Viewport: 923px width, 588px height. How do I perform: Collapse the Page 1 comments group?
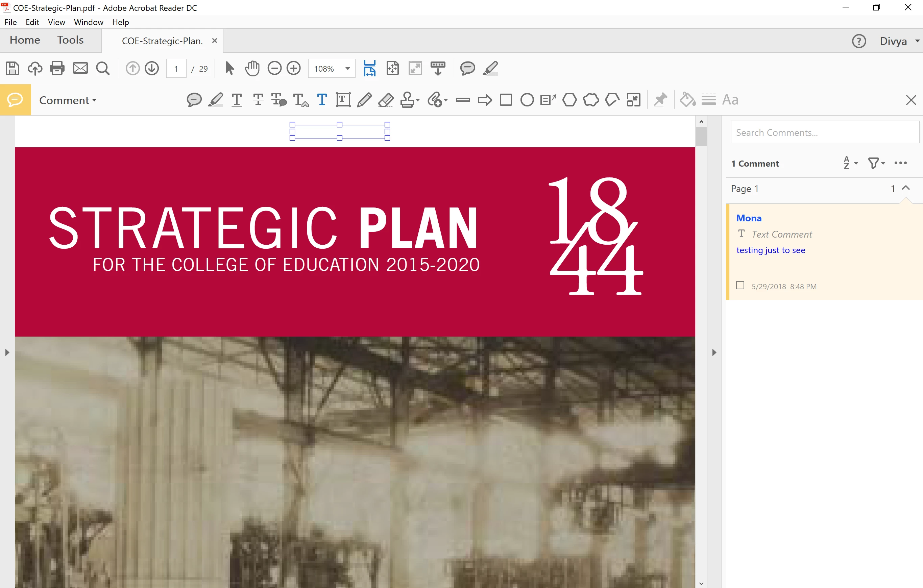(x=906, y=188)
